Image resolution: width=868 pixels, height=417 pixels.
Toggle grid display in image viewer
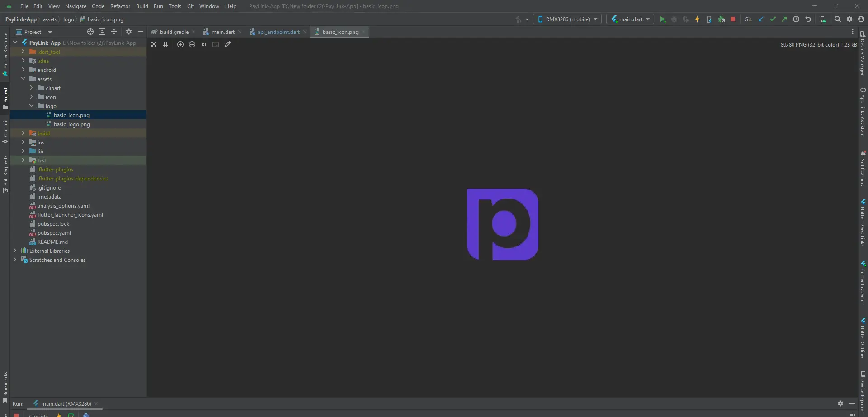tap(165, 44)
